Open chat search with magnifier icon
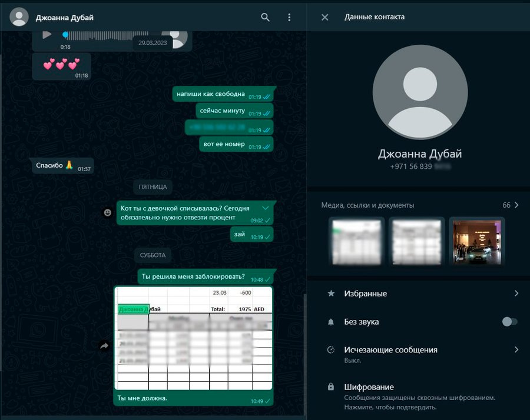The image size is (530, 420). coord(266,17)
